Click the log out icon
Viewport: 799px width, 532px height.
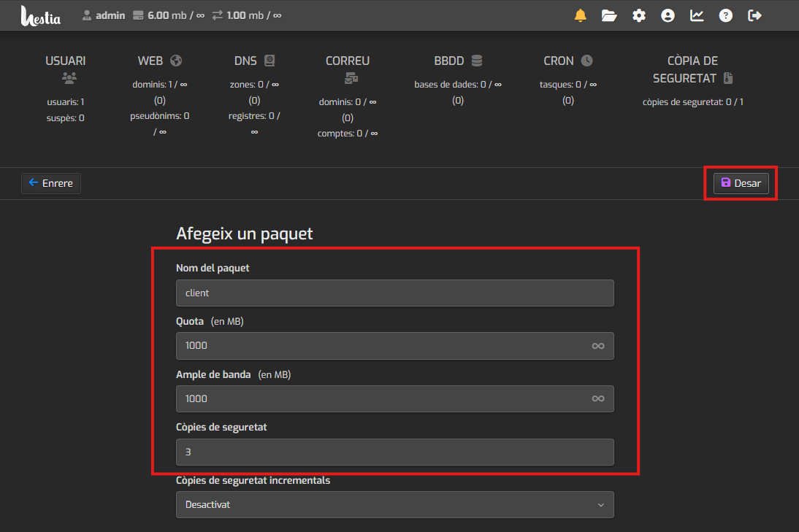pos(755,15)
